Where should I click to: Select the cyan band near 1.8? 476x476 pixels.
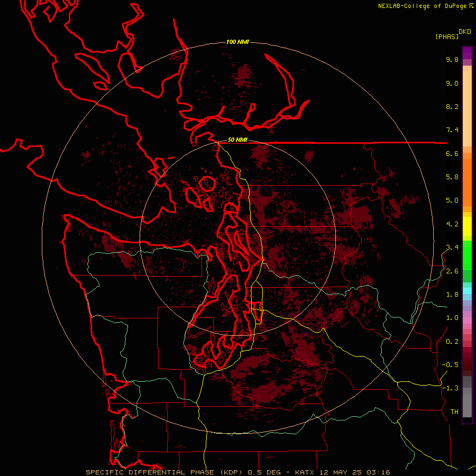[x=467, y=290]
